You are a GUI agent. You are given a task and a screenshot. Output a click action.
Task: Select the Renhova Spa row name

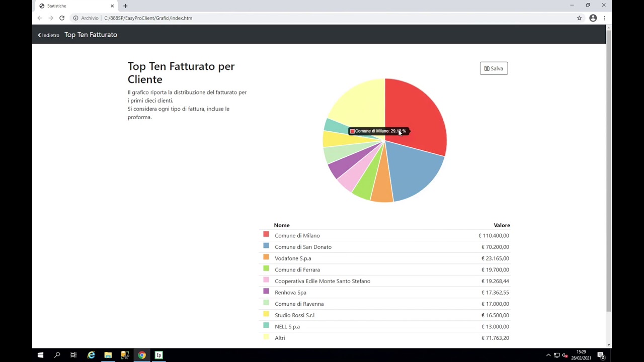(290, 293)
